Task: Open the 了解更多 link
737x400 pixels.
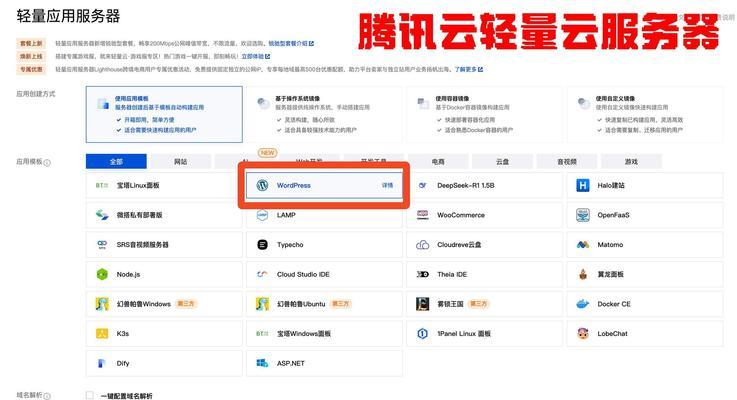Action: [x=469, y=69]
